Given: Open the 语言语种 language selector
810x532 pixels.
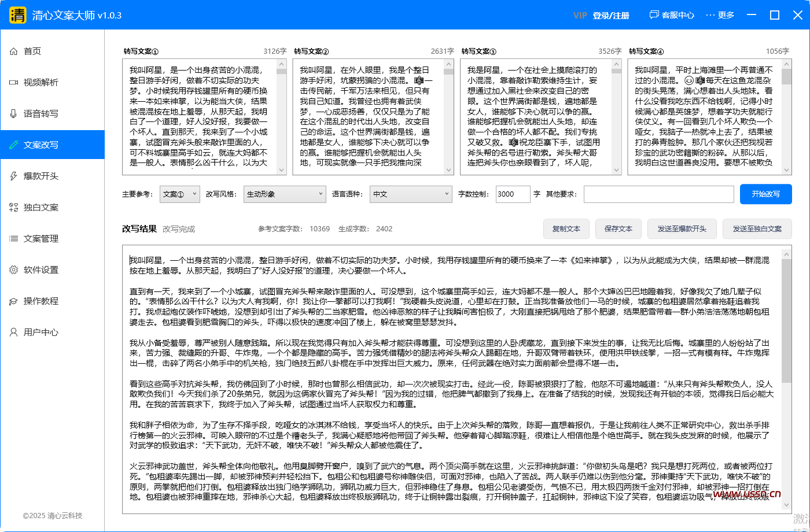Looking at the screenshot, I should [x=411, y=194].
